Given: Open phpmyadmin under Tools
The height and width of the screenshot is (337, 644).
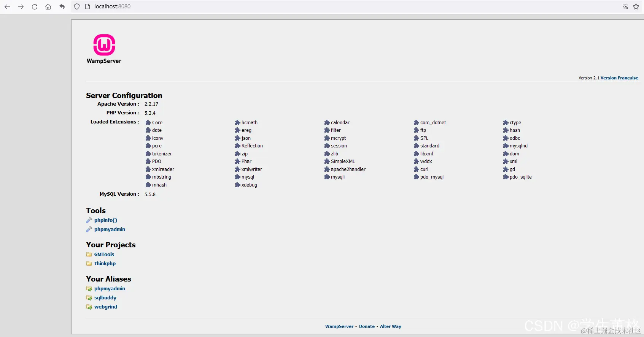Looking at the screenshot, I should tap(110, 229).
